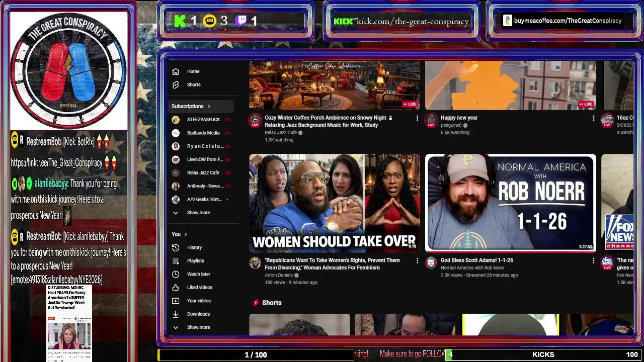Image resolution: width=644 pixels, height=362 pixels.
Task: Expand Subscriptions section chevron
Action: (209, 107)
